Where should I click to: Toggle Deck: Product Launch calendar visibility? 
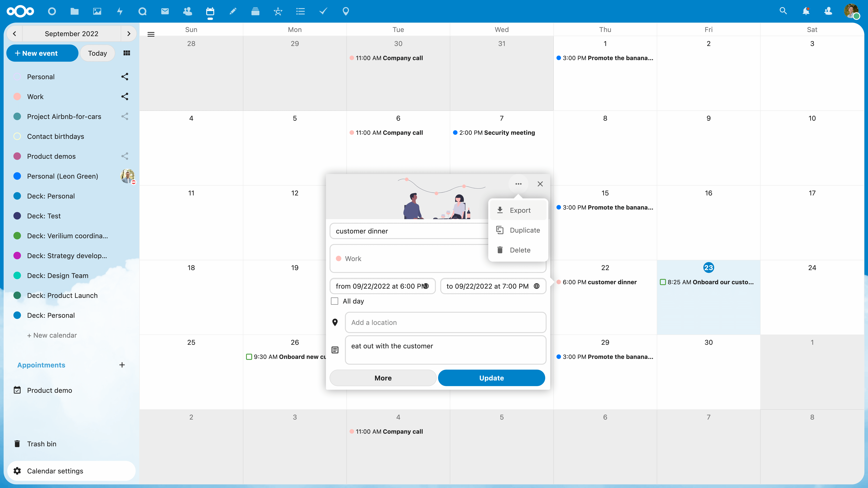[17, 295]
